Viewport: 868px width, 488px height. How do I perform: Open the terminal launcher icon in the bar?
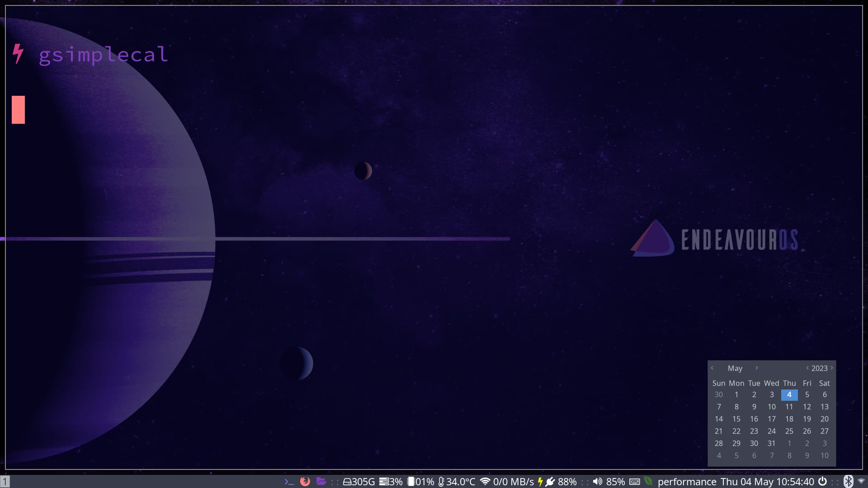[289, 482]
